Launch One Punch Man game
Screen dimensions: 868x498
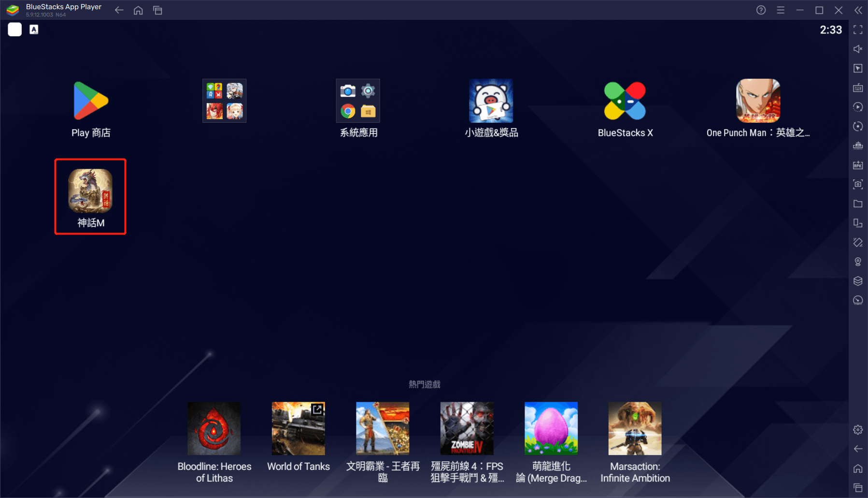(758, 101)
